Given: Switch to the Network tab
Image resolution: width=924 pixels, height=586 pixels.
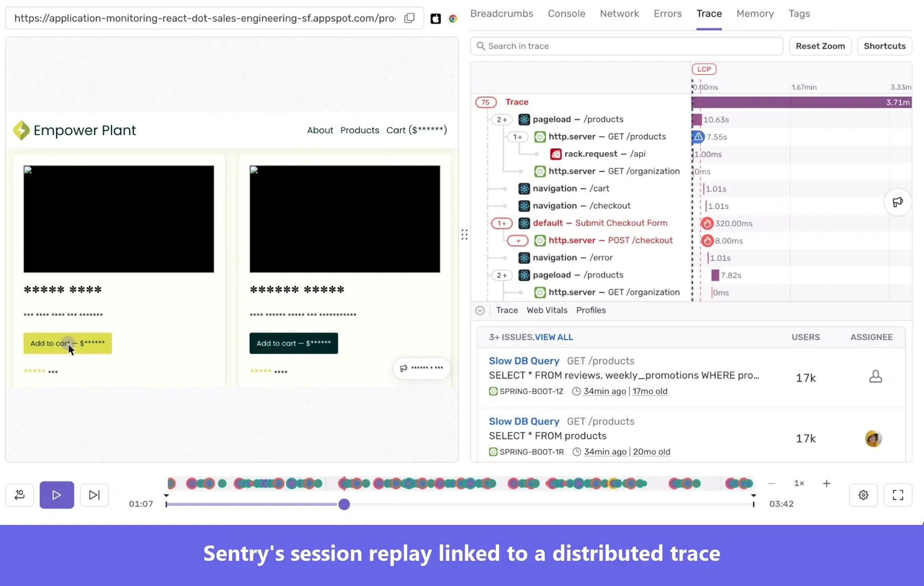Looking at the screenshot, I should coord(619,14).
